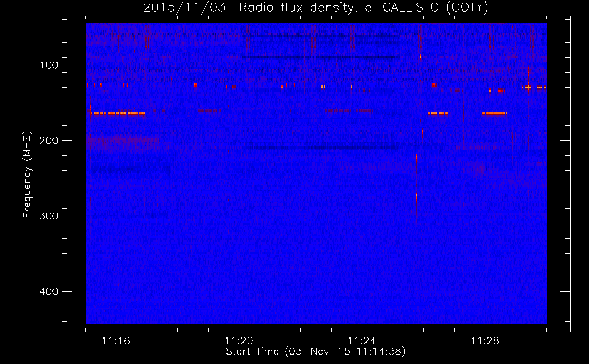The width and height of the screenshot is (589, 364).
Task: Click the spectrogram plot area
Action: pos(316,174)
